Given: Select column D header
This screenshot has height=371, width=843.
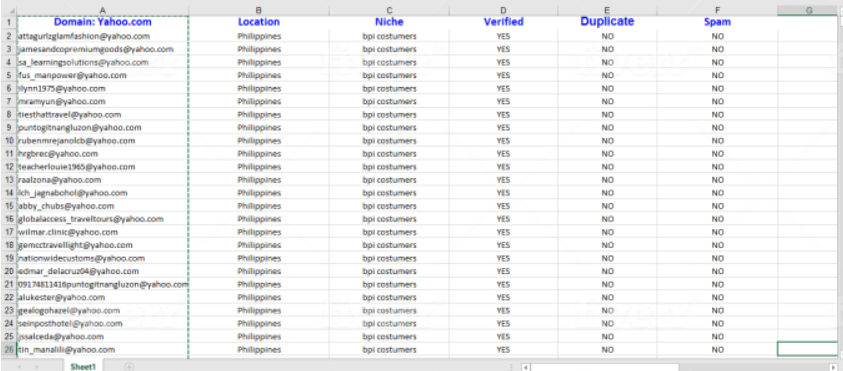Looking at the screenshot, I should [x=503, y=10].
